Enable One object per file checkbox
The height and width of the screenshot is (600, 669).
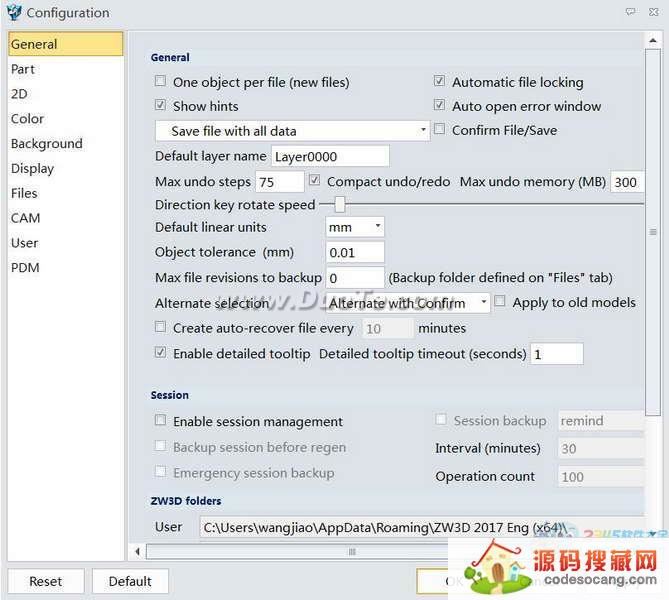[161, 82]
